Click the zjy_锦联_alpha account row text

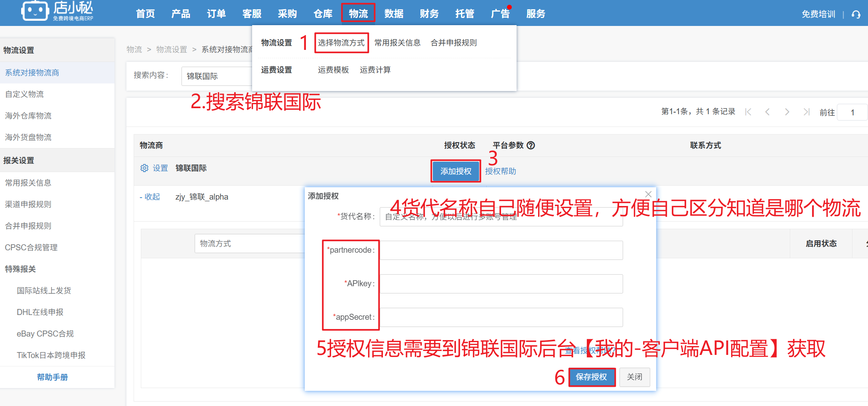(202, 197)
